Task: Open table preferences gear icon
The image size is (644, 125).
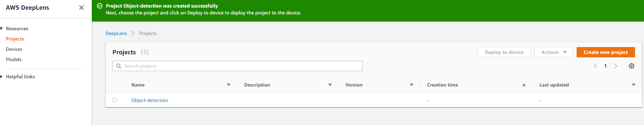Action: point(632,66)
